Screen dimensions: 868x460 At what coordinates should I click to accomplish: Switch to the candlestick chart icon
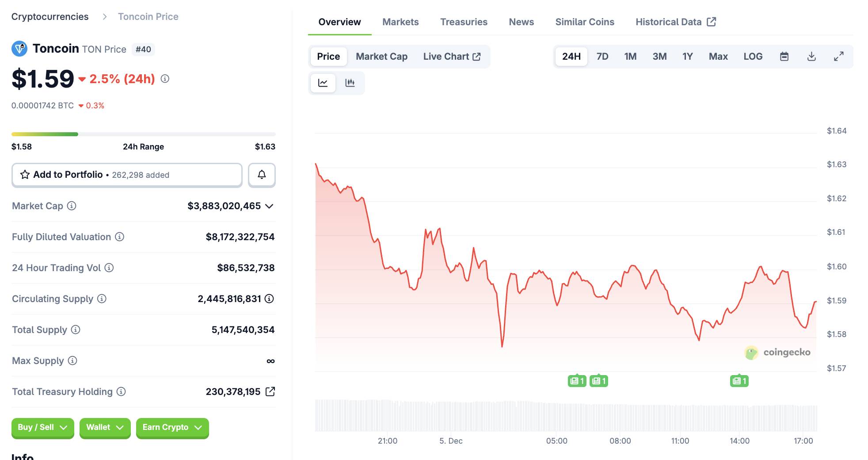(350, 83)
